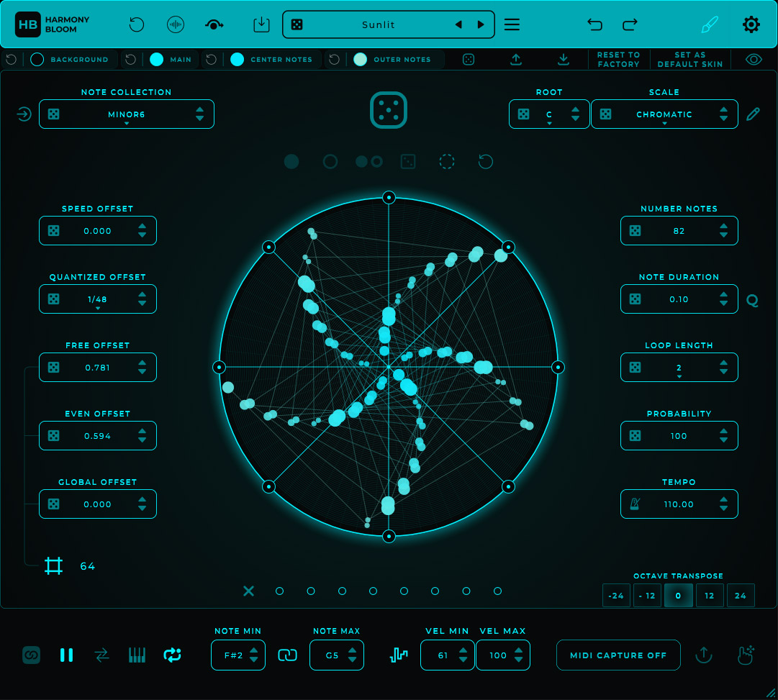Click MIDI CAPTURE OFF to enable capture
Screen dimensions: 778x700
[x=618, y=655]
